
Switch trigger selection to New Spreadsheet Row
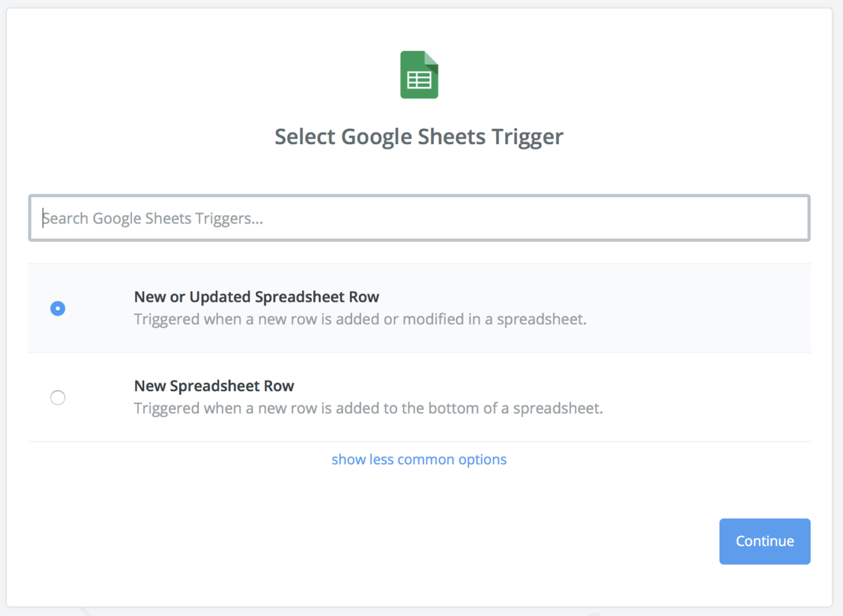coord(58,398)
